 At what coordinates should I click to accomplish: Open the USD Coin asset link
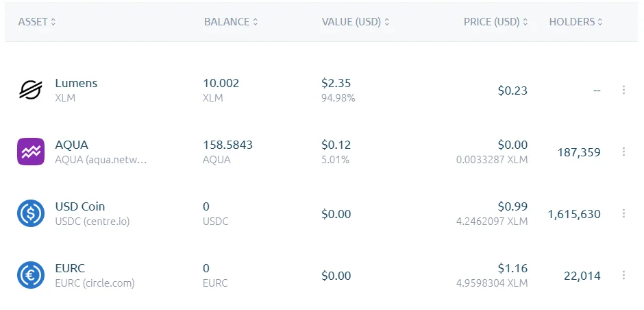[x=80, y=206]
